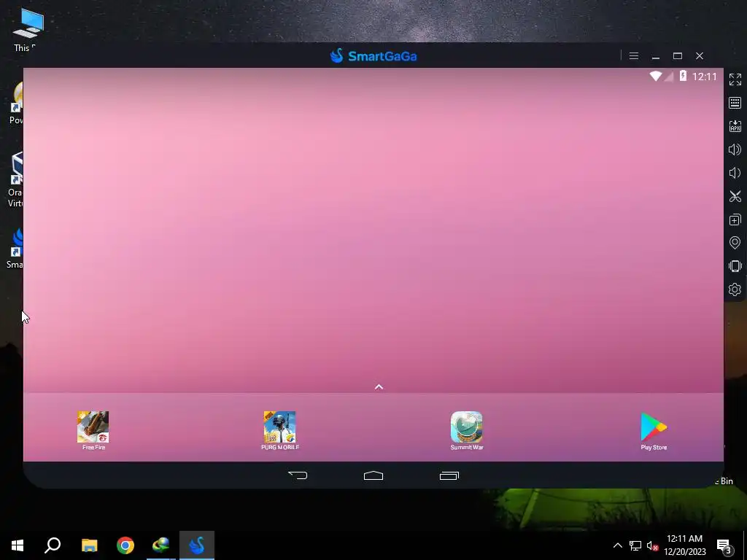
Task: Open the multi-instance plus icon
Action: click(x=735, y=219)
